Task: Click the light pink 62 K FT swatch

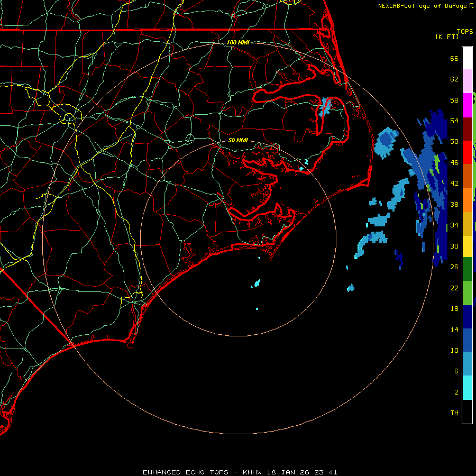Action: 467,81
